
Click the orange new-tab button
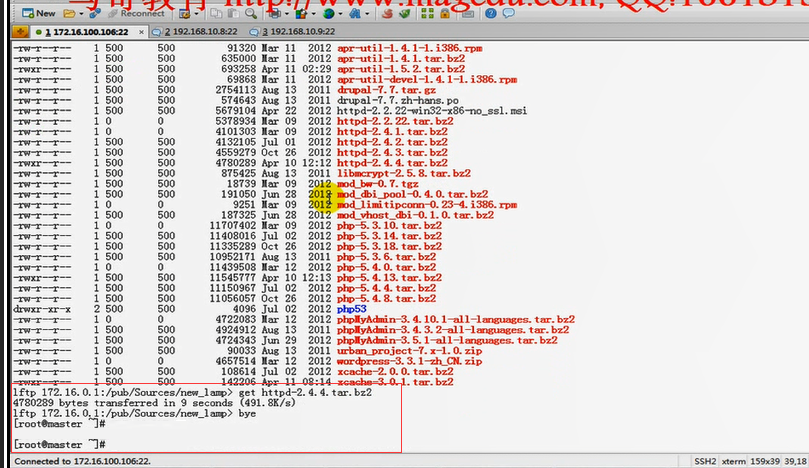point(20,32)
